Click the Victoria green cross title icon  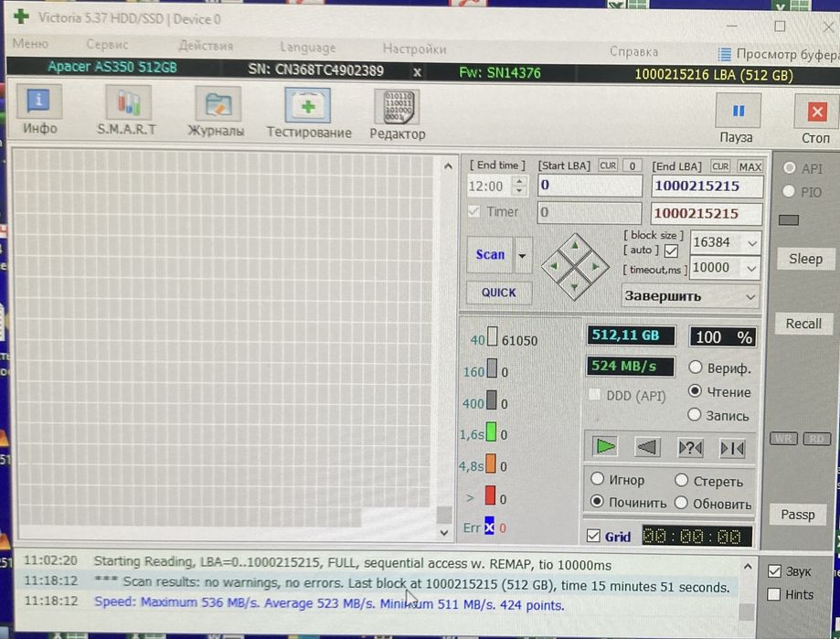point(21,16)
